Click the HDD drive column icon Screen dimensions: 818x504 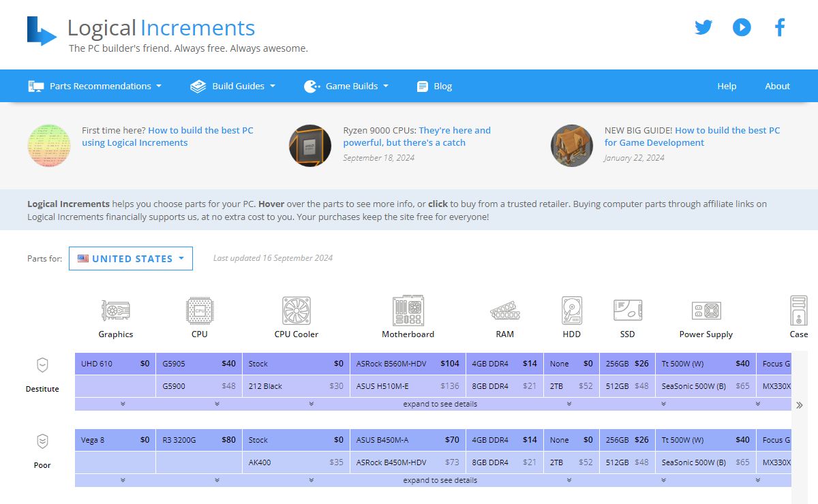[572, 311]
